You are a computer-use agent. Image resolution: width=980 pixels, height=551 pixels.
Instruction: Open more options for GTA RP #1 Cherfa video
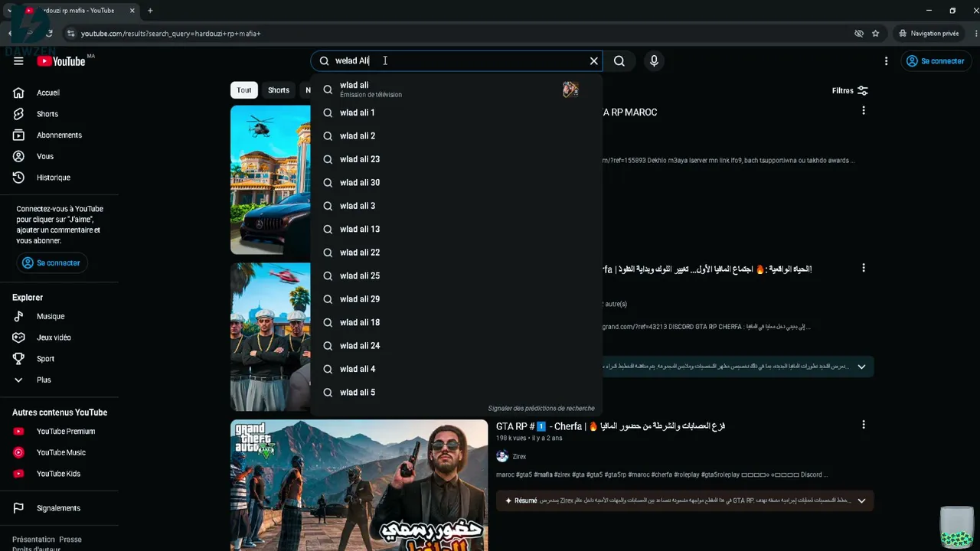(x=864, y=425)
